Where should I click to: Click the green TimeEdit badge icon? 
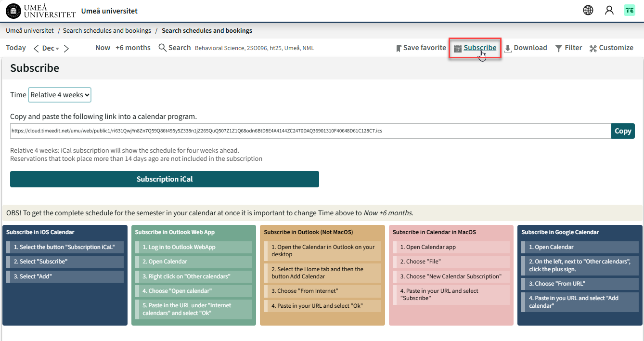[x=629, y=10]
